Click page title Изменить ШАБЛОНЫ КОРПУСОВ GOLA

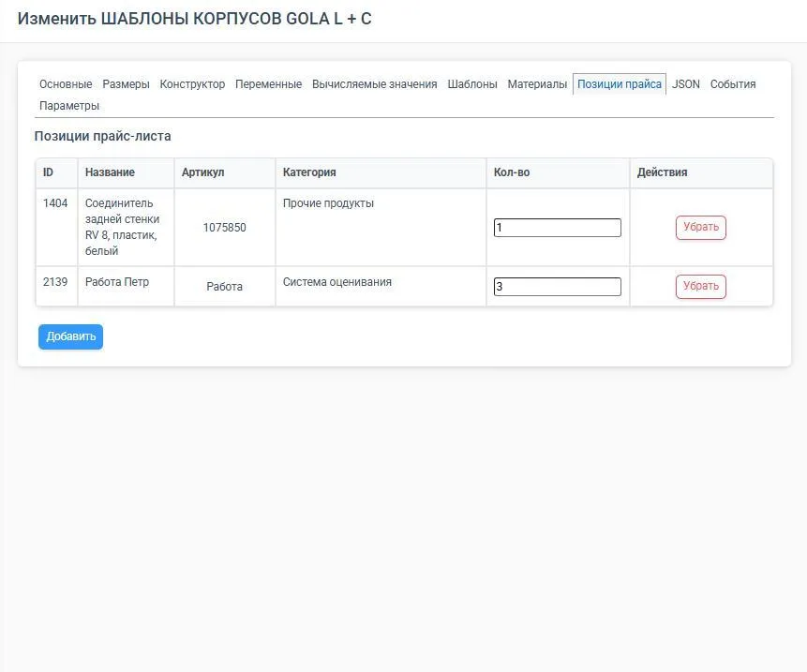click(195, 19)
